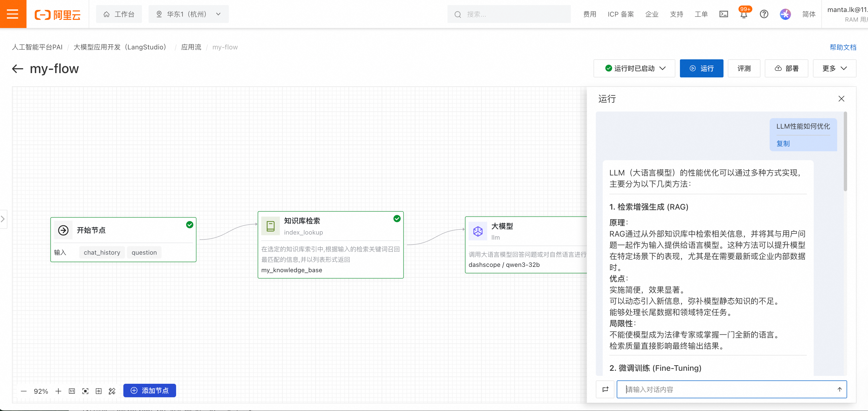Click the 1:1 actual size zoom icon
This screenshot has width=868, height=411.
[x=72, y=391]
